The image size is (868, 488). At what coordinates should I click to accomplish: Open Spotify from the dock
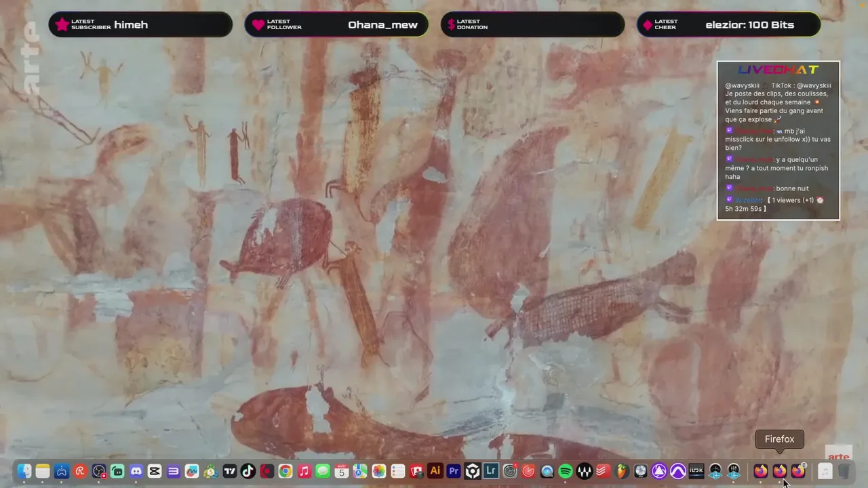coord(566,471)
